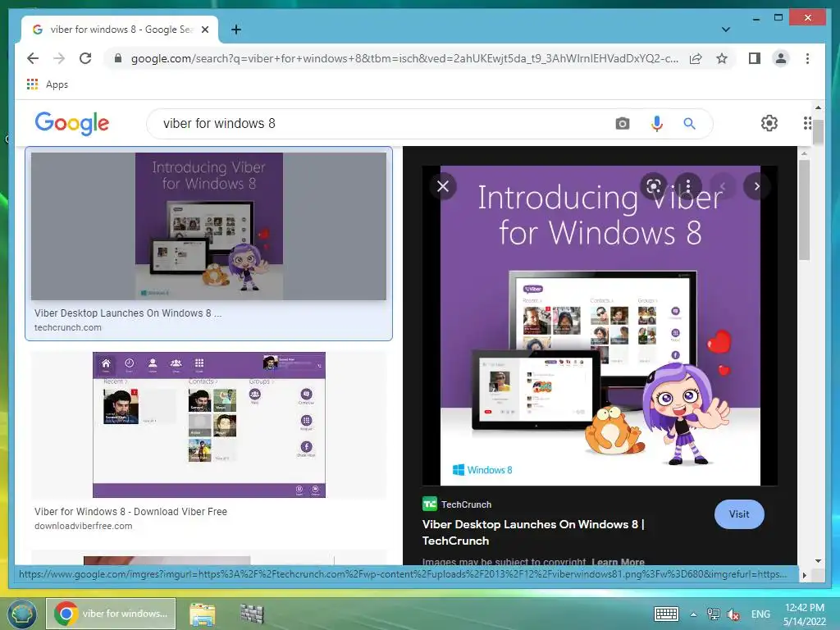Expand the tab search chevron

(725, 30)
